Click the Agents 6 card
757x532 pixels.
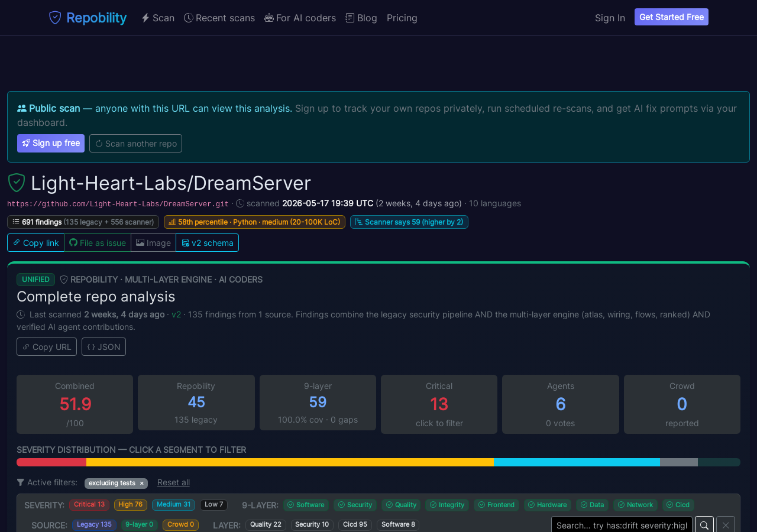[x=561, y=404]
